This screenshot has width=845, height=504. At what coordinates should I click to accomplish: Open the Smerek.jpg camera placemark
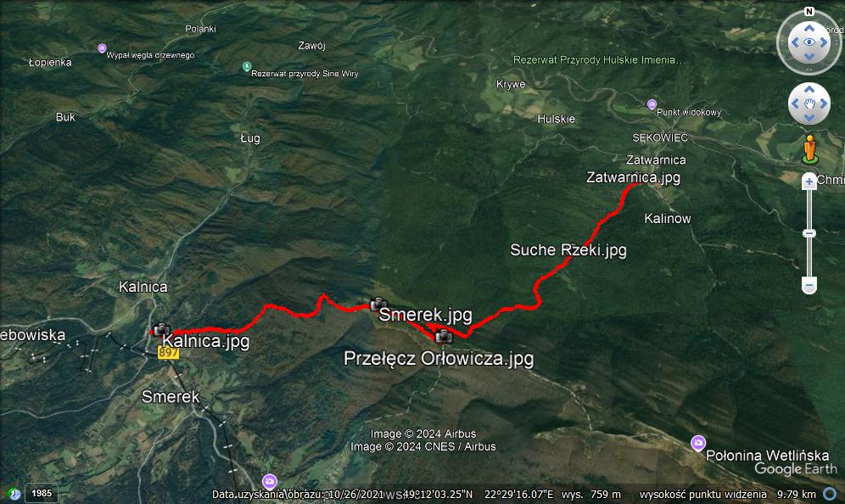click(x=378, y=304)
